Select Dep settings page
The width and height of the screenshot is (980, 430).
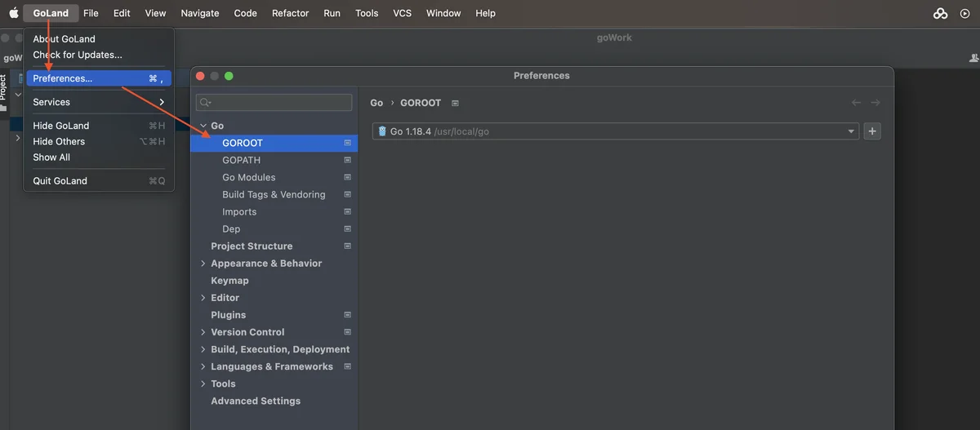[x=274, y=229]
